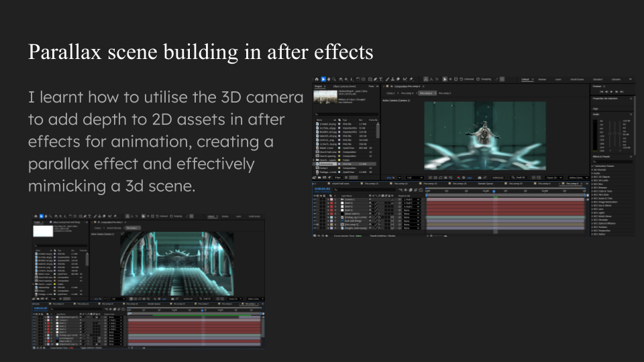
Task: Expand BCC Particles category in Effects & Presets
Action: 592,227
